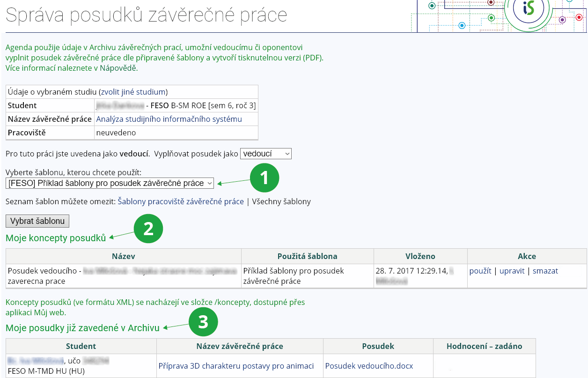Click the green circle marker numbered 1

pos(265,178)
